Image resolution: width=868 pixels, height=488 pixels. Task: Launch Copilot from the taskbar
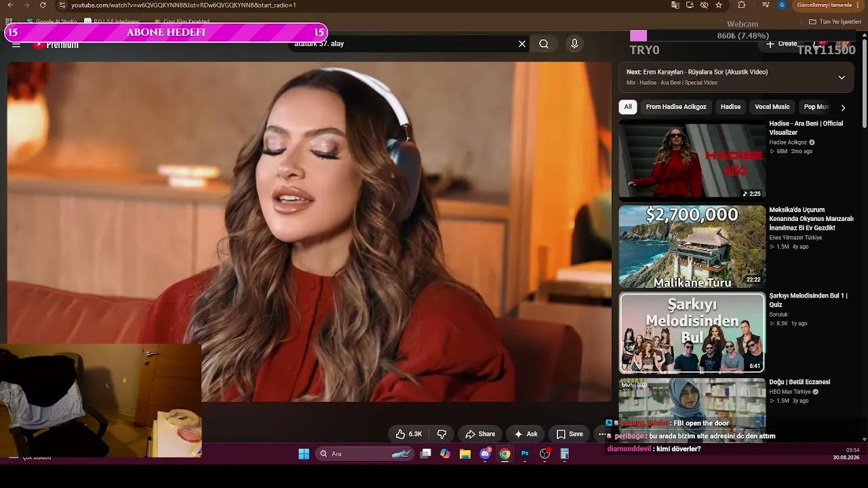point(445,454)
